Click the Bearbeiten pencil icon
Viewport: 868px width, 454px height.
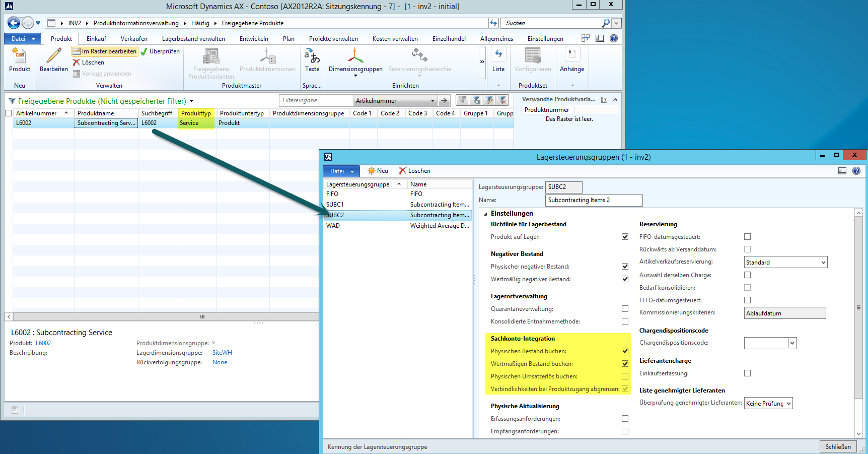click(53, 56)
